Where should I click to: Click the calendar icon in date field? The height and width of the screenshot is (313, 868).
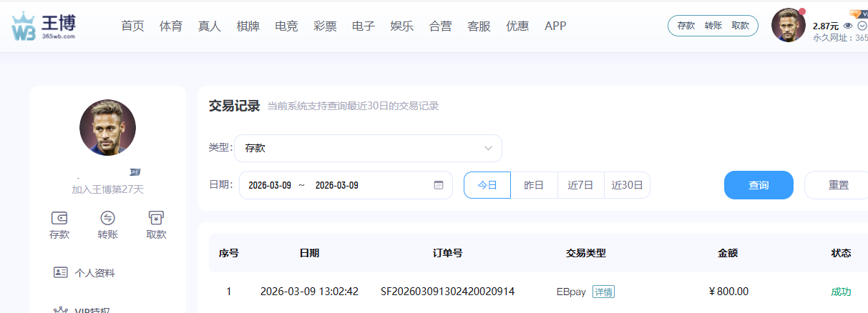[439, 185]
